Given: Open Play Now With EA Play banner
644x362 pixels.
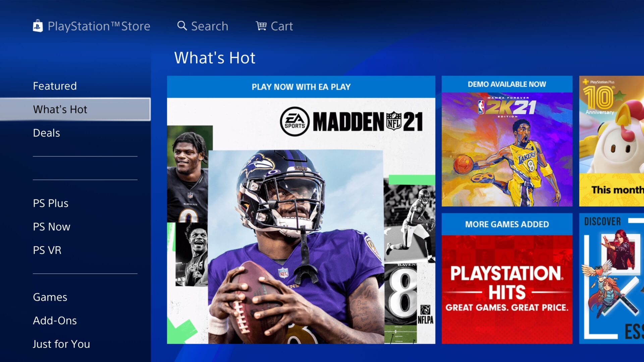Looking at the screenshot, I should click(x=301, y=210).
